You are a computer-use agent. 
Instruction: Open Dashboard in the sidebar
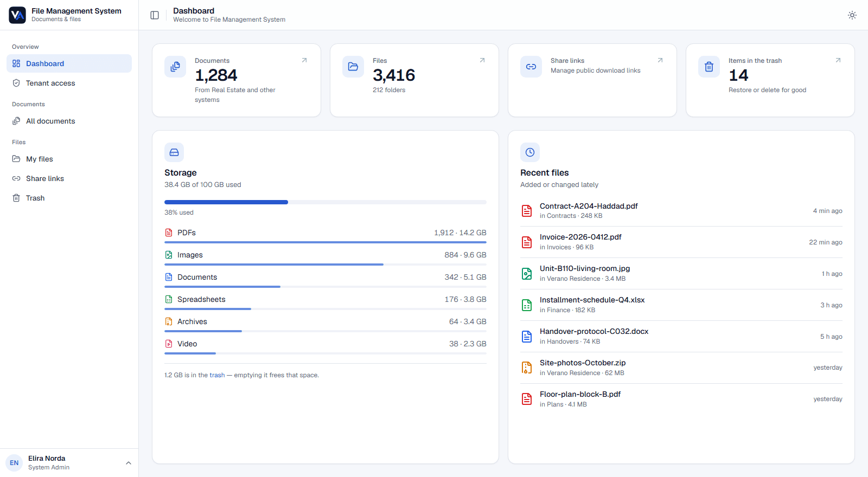point(69,63)
